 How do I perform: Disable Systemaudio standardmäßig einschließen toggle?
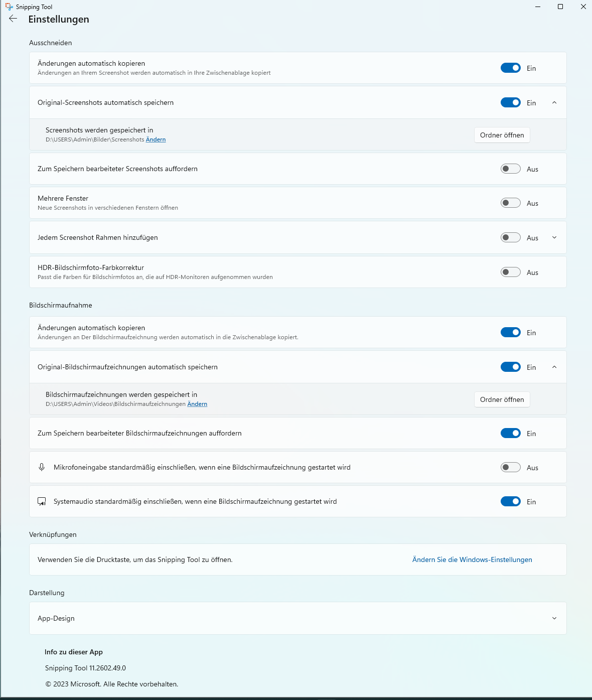point(511,501)
